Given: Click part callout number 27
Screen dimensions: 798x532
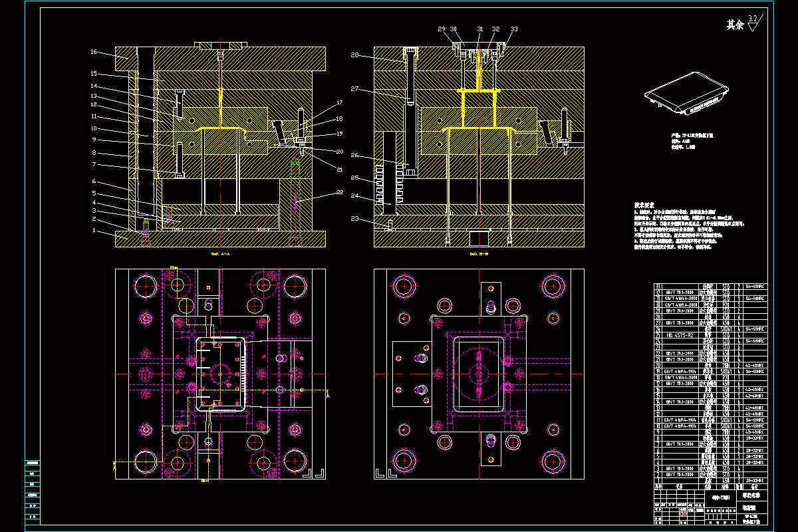Looking at the screenshot, I should pos(354,88).
